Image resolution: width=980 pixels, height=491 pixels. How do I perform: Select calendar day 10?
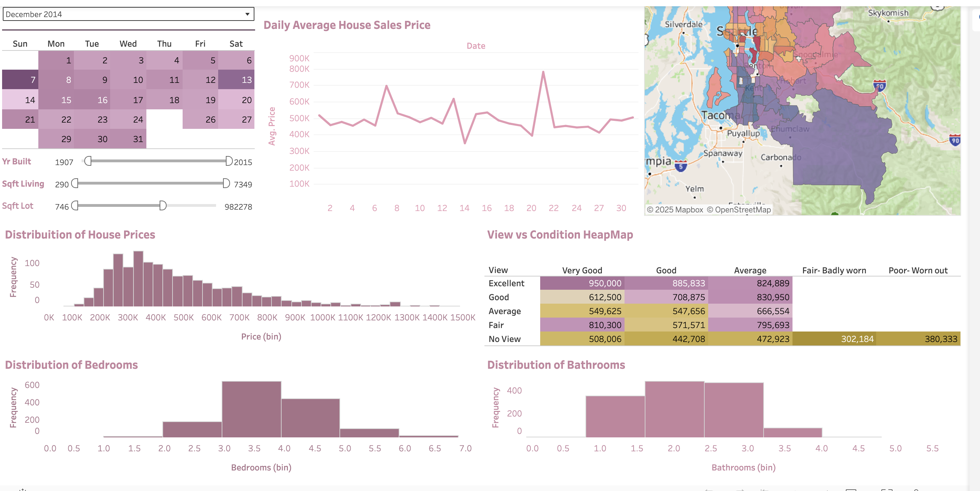(128, 79)
